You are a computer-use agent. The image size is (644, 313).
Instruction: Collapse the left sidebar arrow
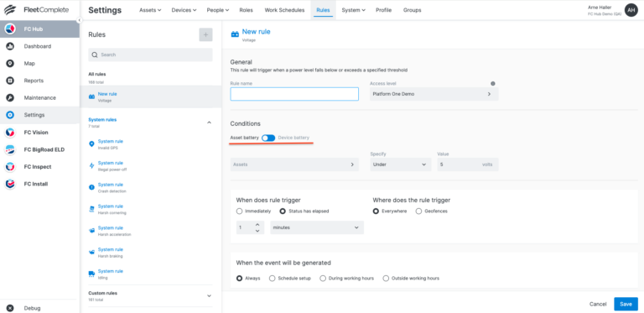80,20
